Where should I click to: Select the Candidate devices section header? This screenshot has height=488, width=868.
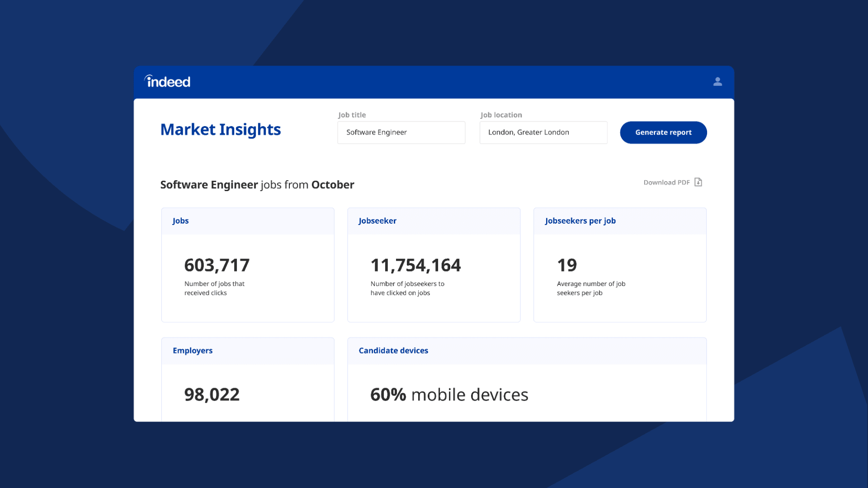coord(393,350)
